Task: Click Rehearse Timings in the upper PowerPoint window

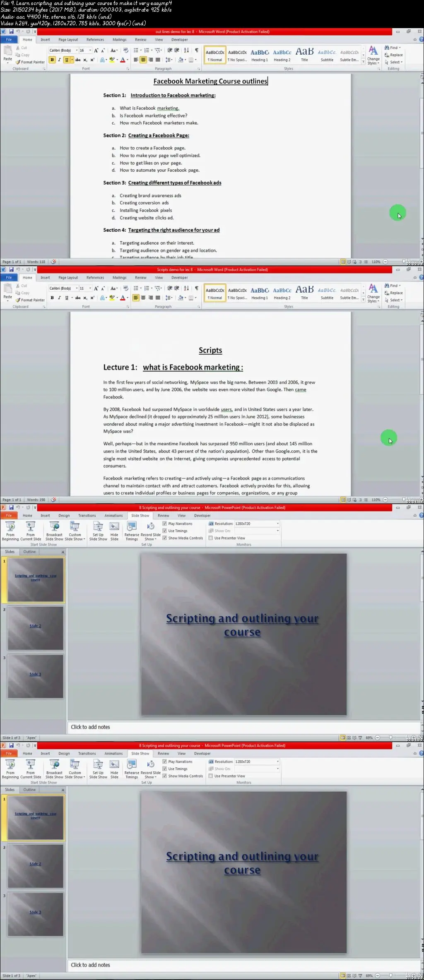Action: pyautogui.click(x=132, y=531)
